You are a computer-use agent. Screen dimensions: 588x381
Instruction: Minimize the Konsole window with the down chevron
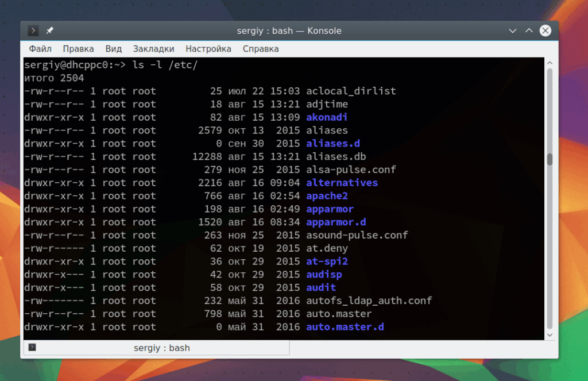tap(512, 31)
